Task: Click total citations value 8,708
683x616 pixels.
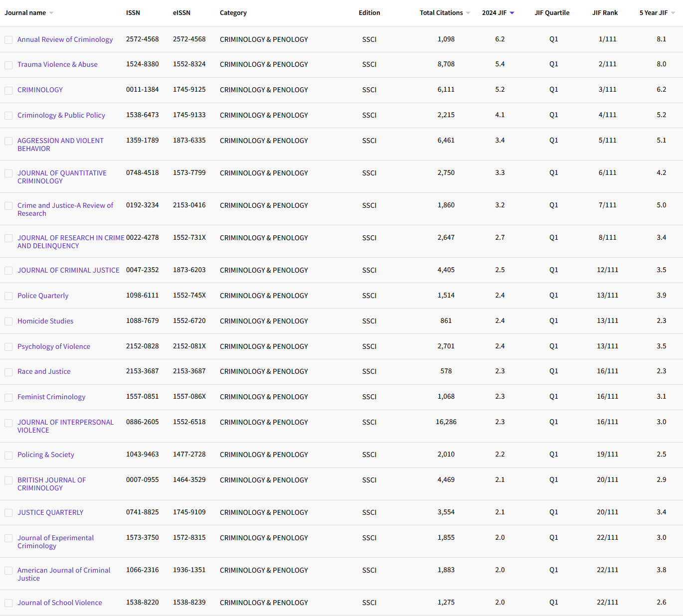Action: pyautogui.click(x=446, y=64)
